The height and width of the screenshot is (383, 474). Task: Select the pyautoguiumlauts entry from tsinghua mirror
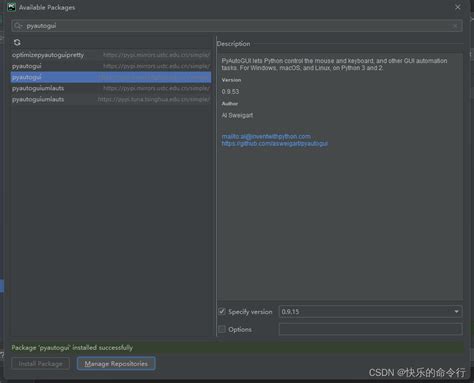tap(111, 99)
